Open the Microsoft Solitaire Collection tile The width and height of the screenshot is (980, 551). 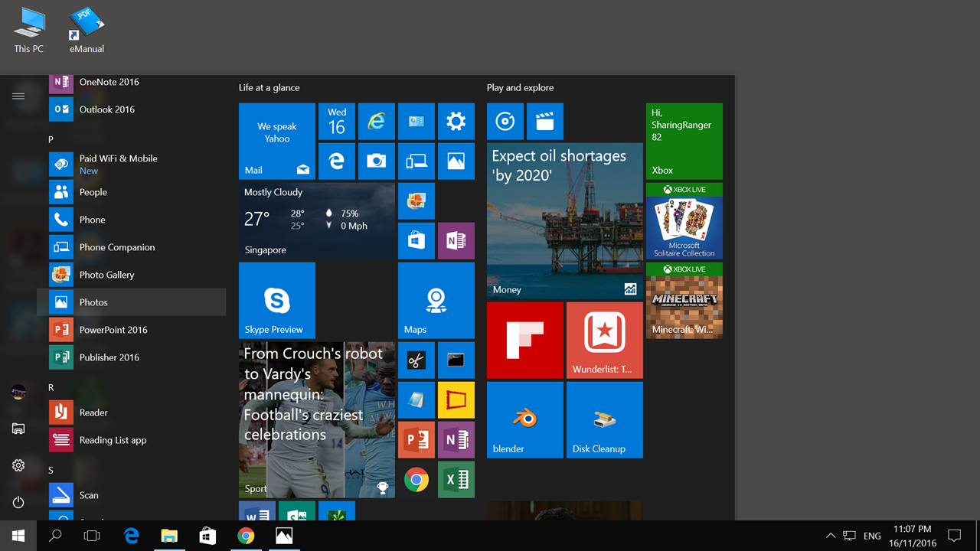pyautogui.click(x=684, y=221)
